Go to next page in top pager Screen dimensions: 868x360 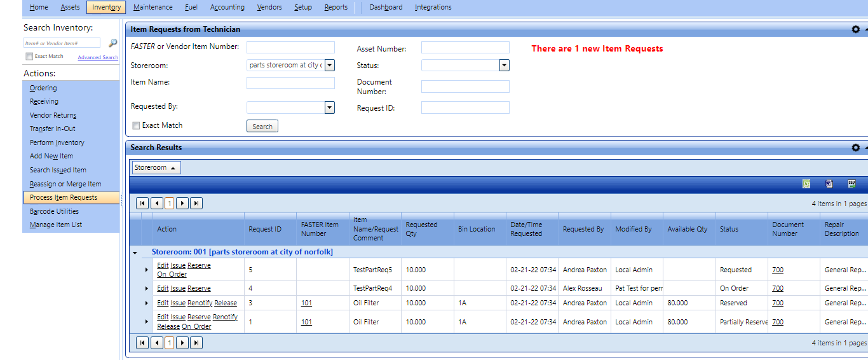tap(182, 204)
